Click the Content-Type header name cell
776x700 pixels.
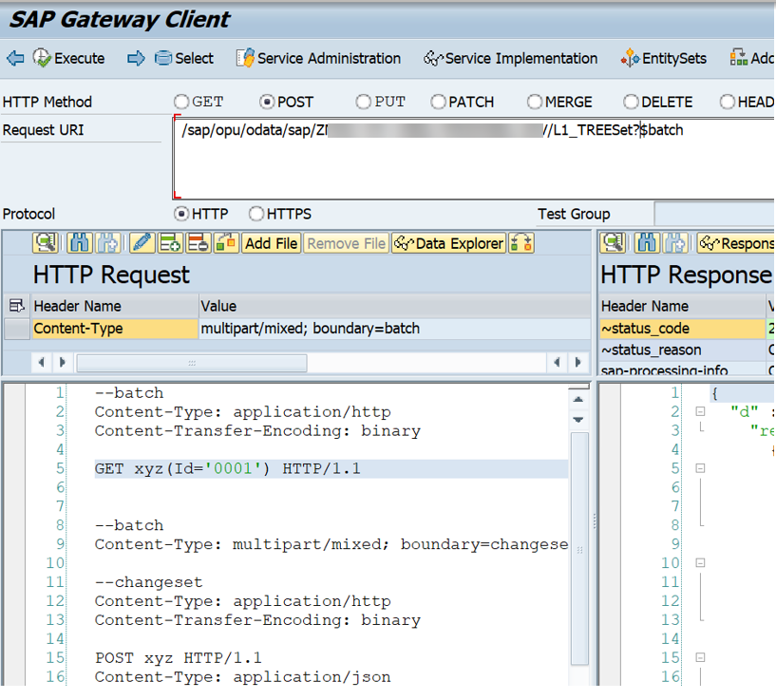point(115,329)
